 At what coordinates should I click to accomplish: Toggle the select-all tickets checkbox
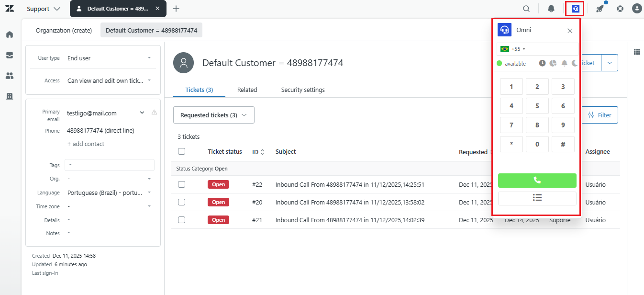181,151
